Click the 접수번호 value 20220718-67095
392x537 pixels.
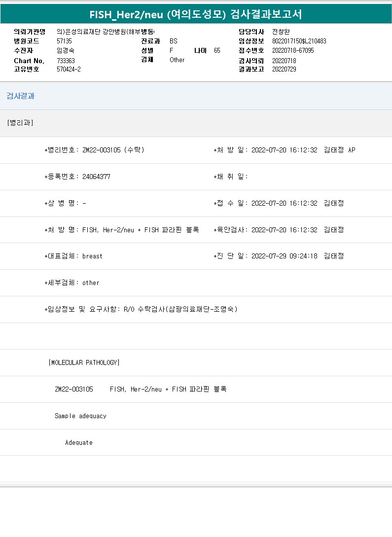(x=293, y=50)
